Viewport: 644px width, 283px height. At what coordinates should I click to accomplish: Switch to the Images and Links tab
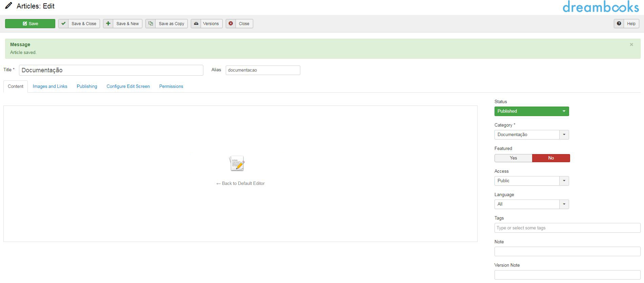[x=50, y=87]
